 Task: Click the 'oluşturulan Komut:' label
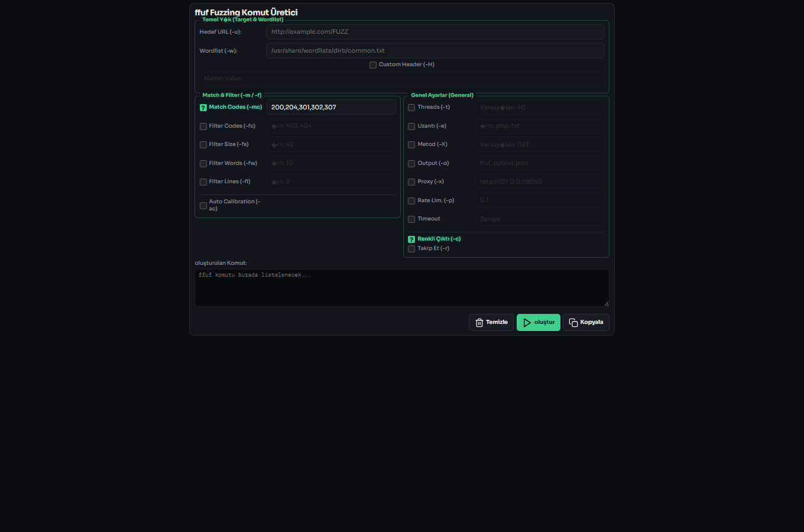point(221,263)
